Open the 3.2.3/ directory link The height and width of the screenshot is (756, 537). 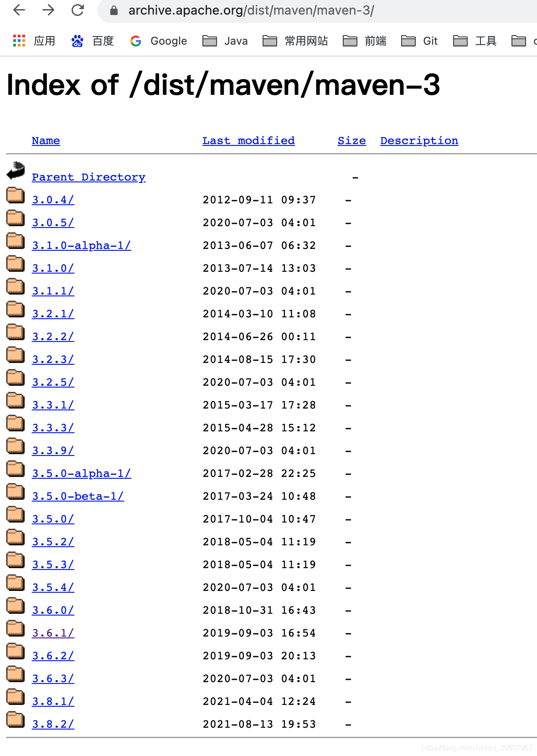(53, 359)
